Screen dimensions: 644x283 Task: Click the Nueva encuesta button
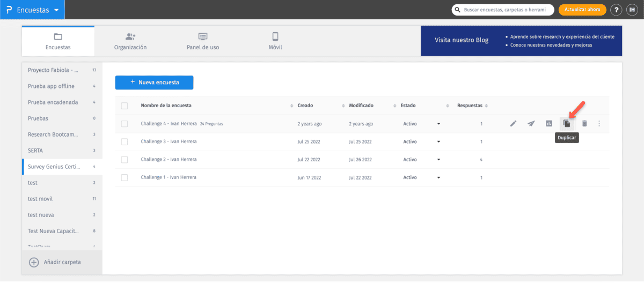154,83
